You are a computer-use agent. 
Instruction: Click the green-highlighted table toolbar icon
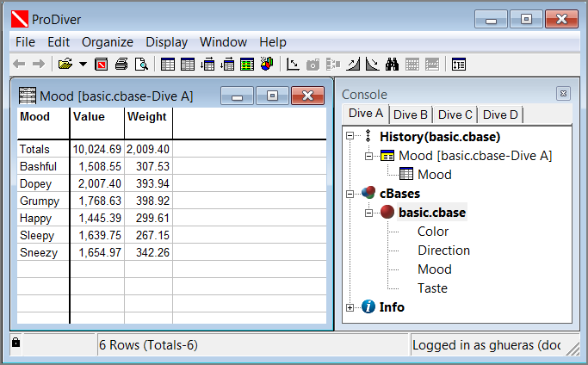247,64
